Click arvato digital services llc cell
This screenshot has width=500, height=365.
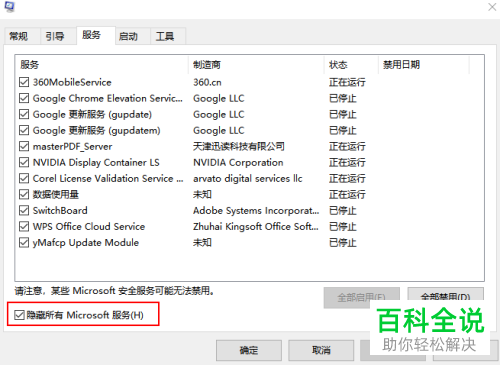click(x=248, y=178)
